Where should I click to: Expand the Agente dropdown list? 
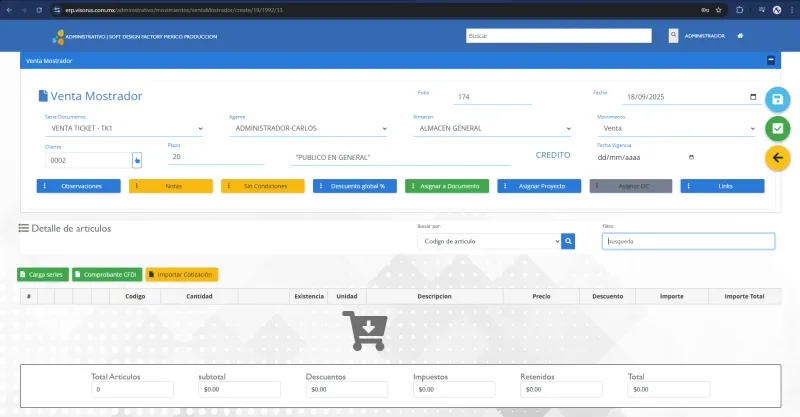tap(308, 128)
